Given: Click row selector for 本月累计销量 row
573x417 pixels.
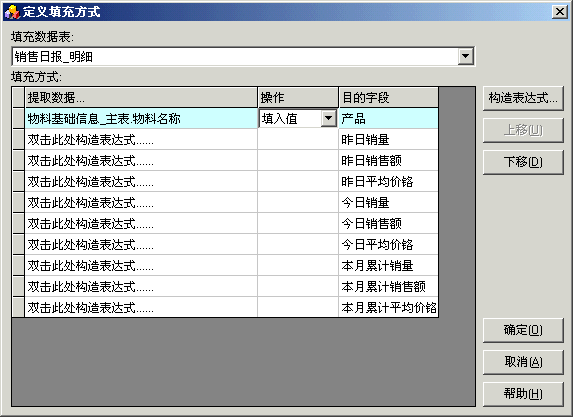Looking at the screenshot, I should pos(18,265).
